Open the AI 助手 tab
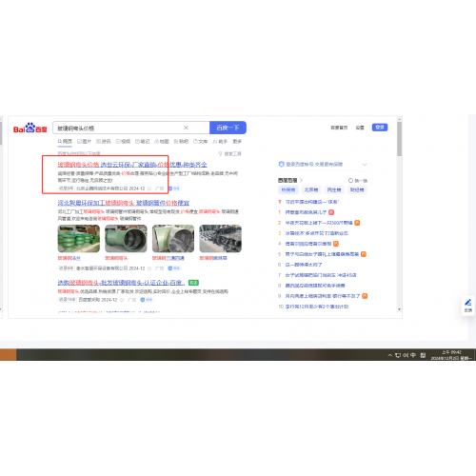Screen dimensions: 476x476 [220, 141]
